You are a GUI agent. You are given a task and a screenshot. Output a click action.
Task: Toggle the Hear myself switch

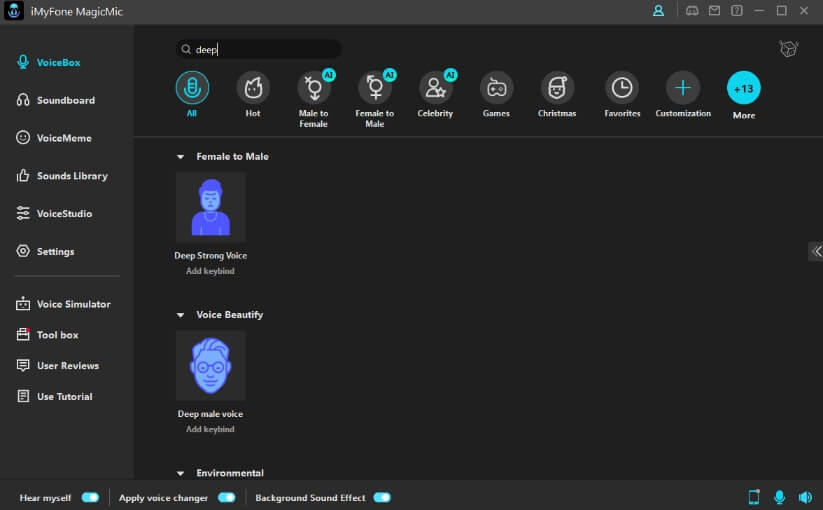(90, 497)
